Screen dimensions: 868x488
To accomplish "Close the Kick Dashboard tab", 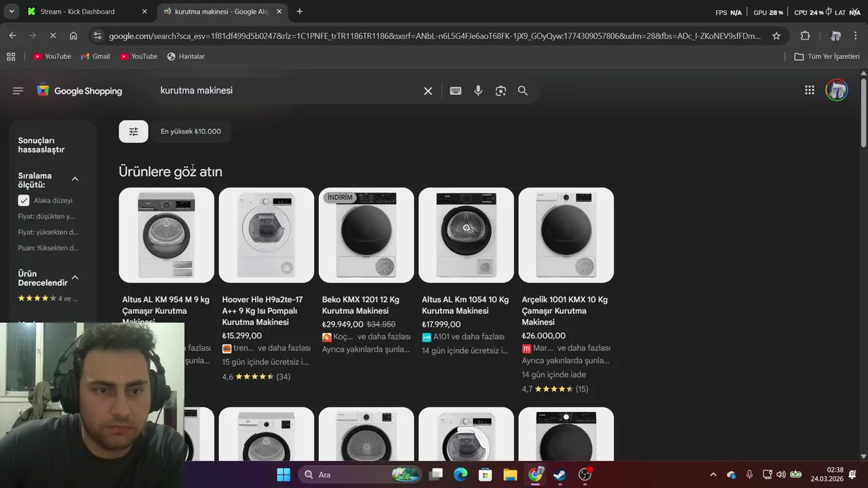I will point(144,12).
